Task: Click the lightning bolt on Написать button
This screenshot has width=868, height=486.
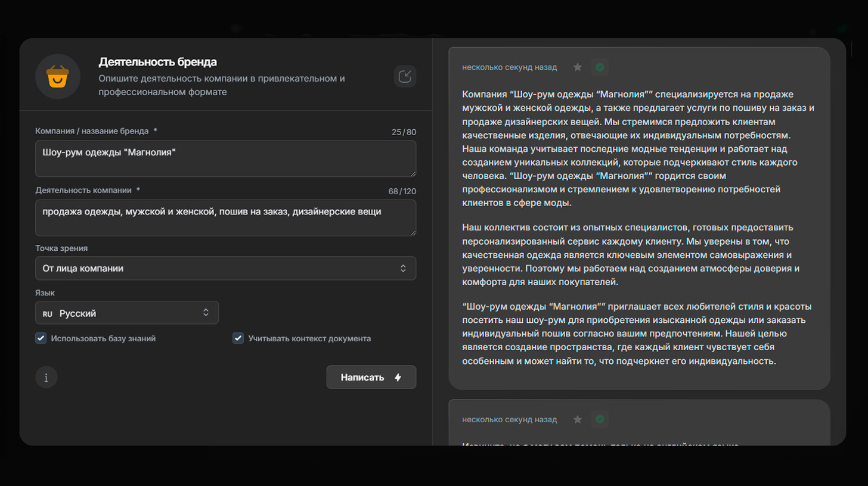Action: point(398,378)
